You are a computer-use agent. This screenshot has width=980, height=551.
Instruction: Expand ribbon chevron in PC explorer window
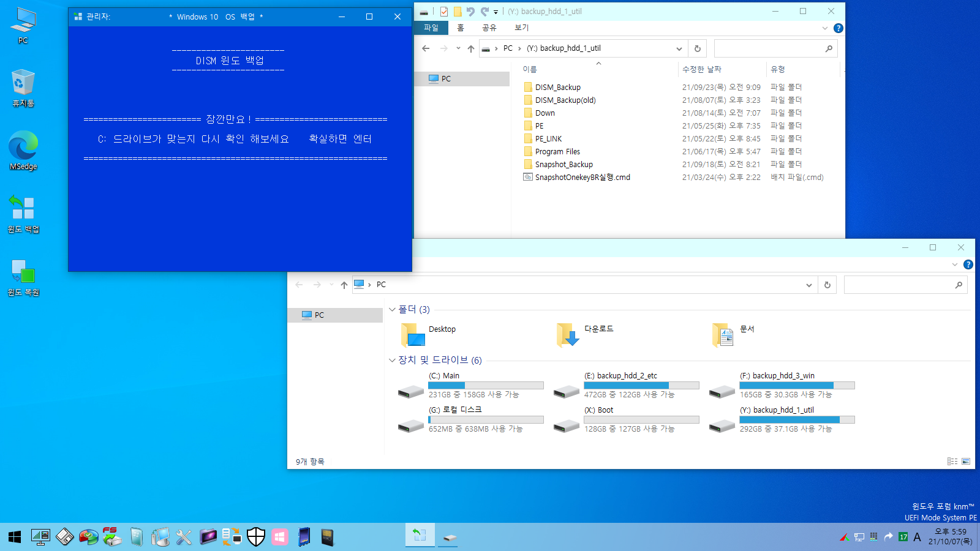954,264
